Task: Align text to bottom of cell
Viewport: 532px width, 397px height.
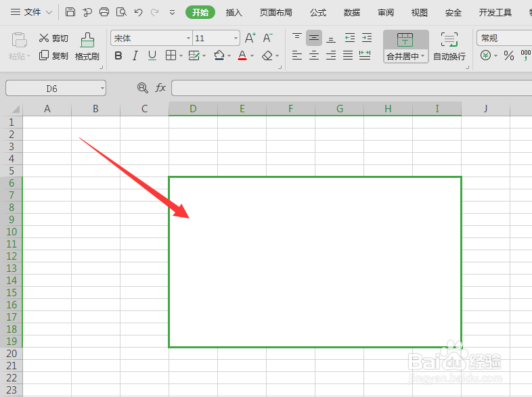Action: click(331, 39)
